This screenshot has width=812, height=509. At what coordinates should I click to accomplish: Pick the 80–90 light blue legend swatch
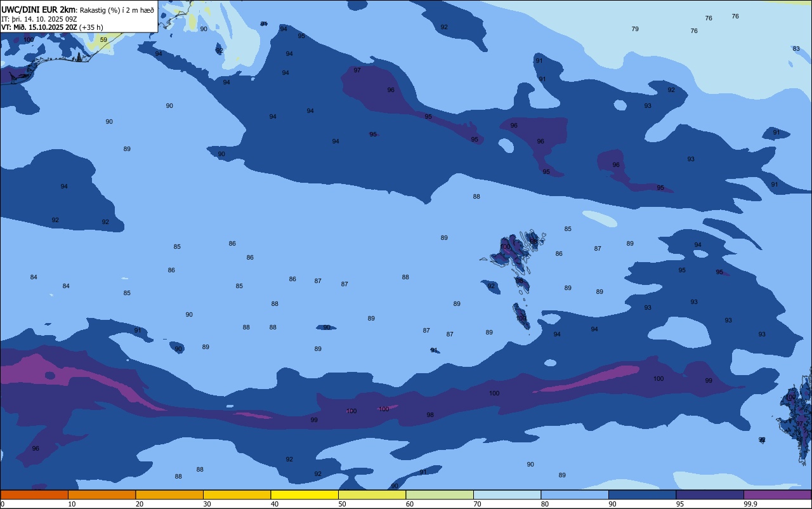tap(575, 494)
